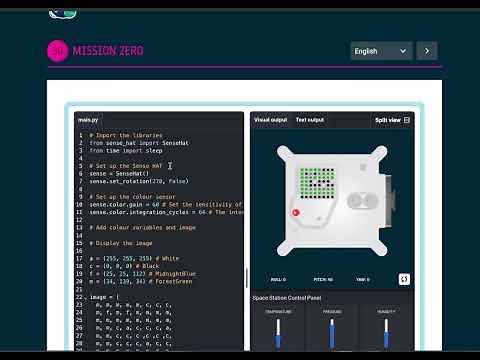Click code line '# Display the image'
The image size is (480, 360).
click(121, 243)
